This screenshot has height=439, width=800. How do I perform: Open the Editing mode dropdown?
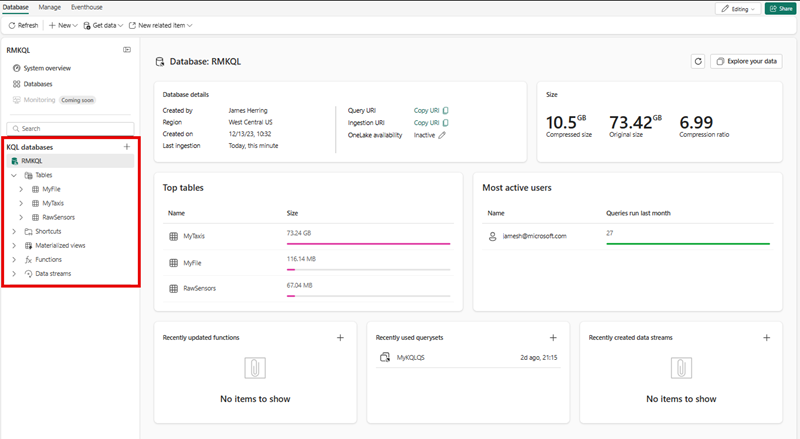(738, 8)
